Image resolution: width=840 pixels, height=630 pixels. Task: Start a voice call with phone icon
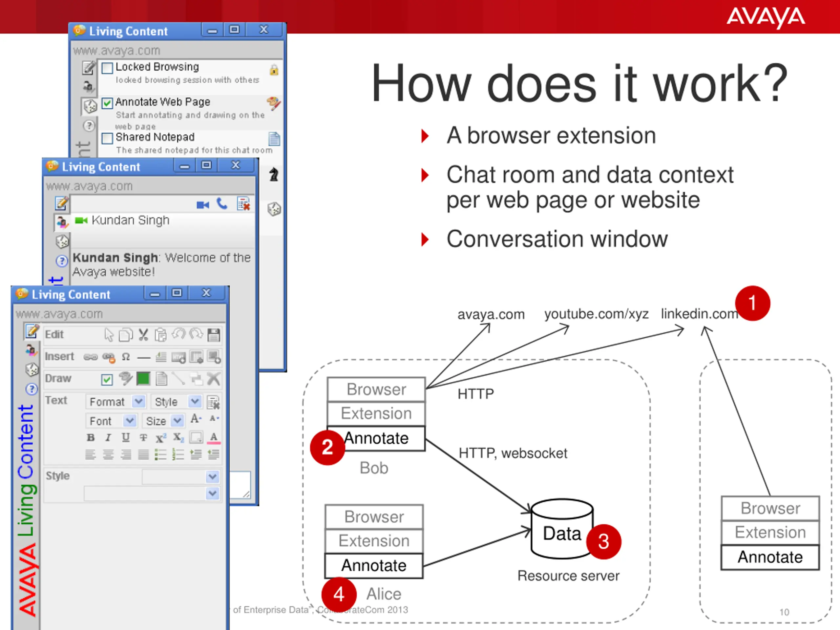coord(222,204)
